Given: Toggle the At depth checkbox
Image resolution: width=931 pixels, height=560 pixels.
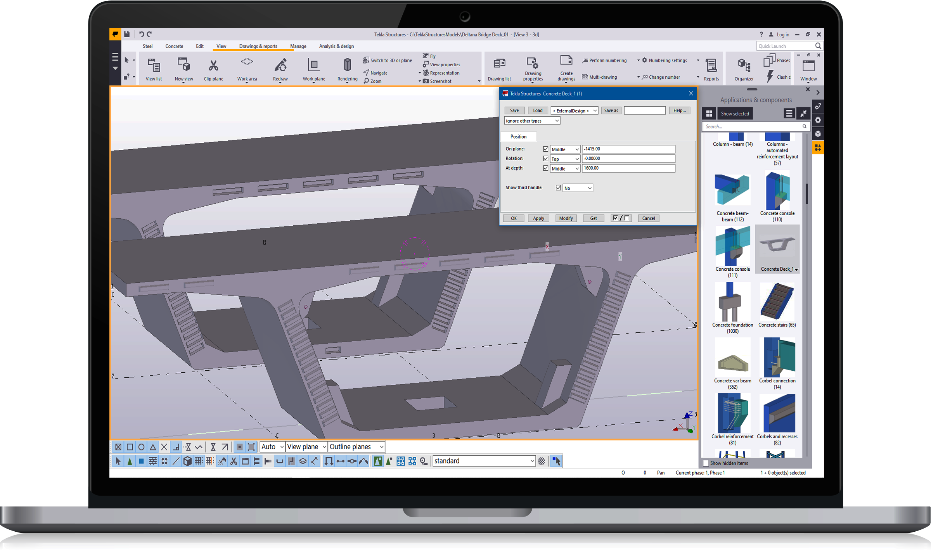Looking at the screenshot, I should 546,168.
